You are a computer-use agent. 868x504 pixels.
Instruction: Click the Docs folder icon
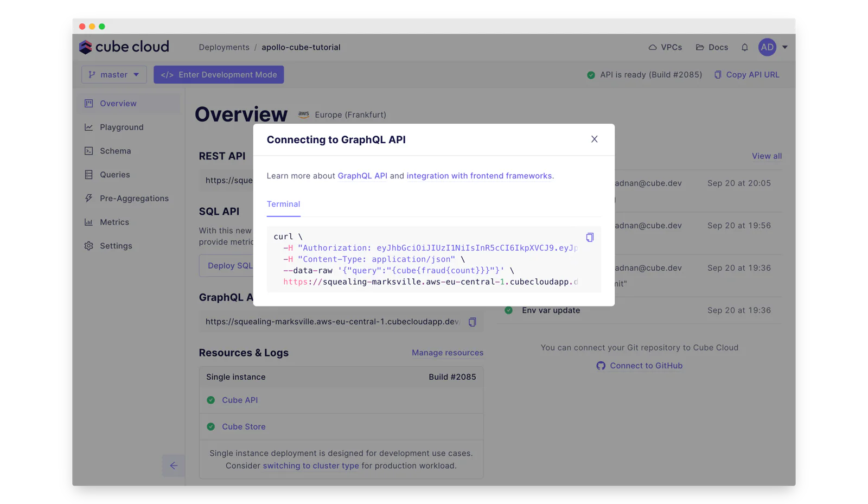700,47
